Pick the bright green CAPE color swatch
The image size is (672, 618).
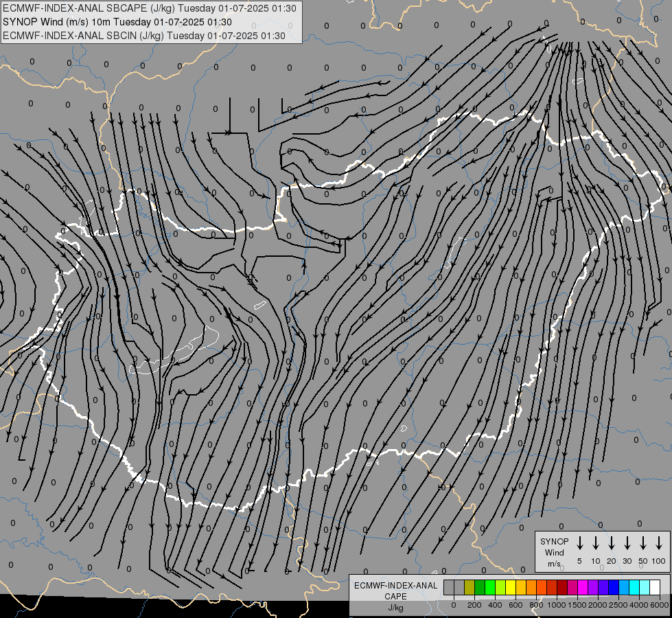pyautogui.click(x=490, y=587)
